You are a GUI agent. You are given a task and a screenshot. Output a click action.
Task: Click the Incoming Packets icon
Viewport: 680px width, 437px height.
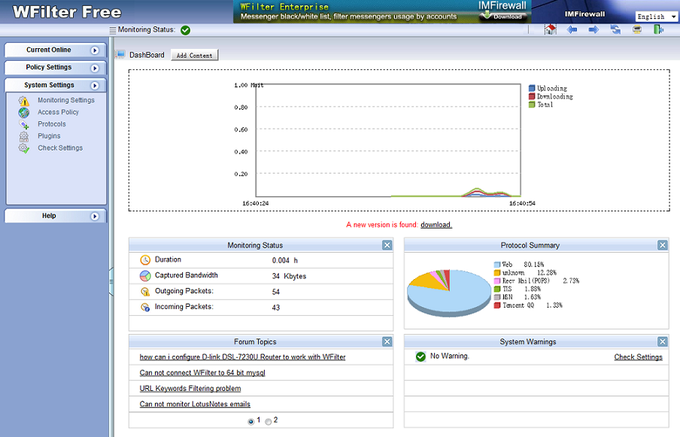(145, 307)
